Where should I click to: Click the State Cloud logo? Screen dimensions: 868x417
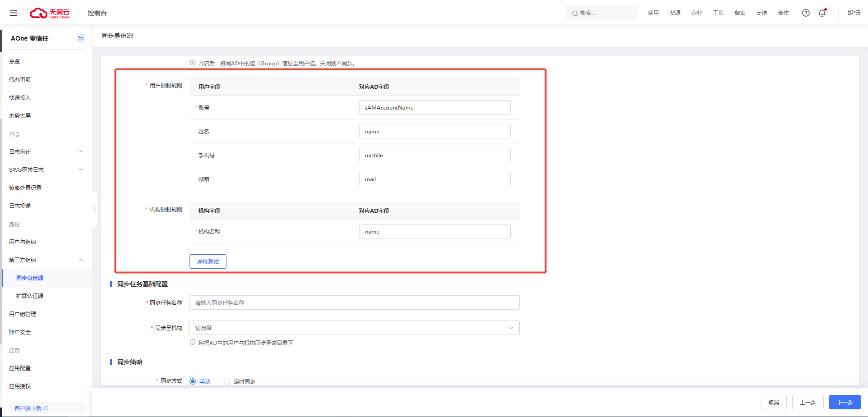click(x=50, y=13)
